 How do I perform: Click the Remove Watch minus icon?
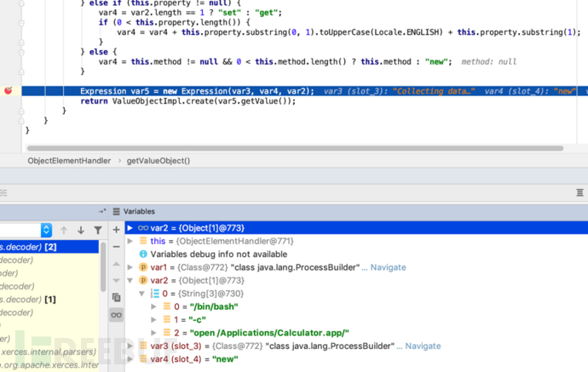[x=117, y=247]
